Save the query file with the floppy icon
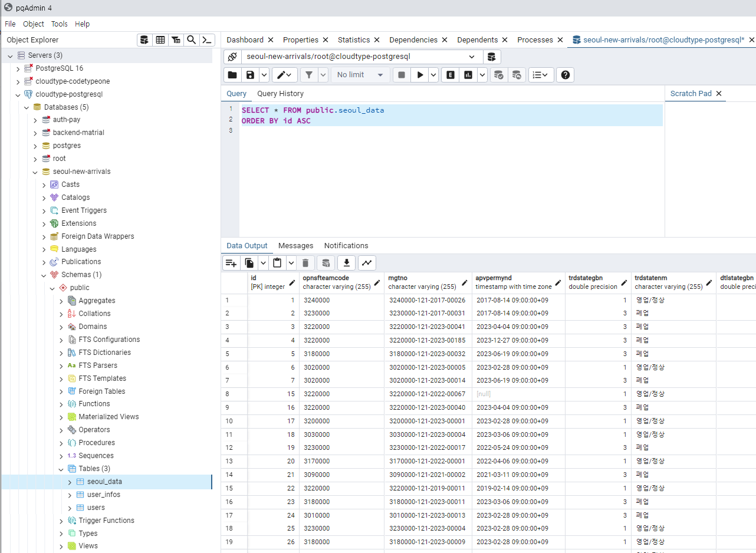756x553 pixels. (251, 75)
